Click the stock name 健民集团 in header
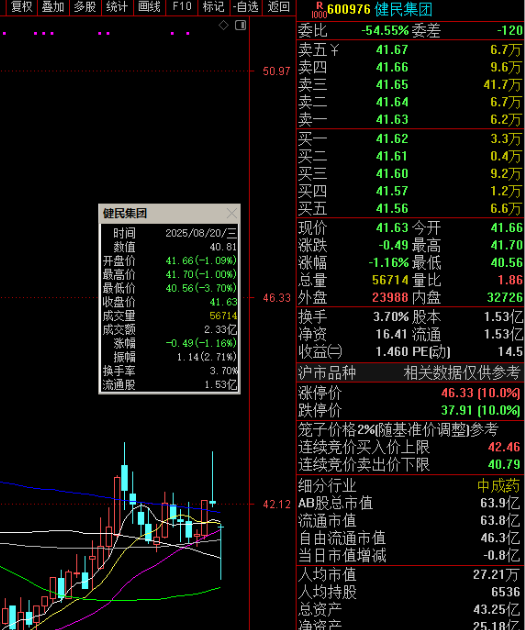 pyautogui.click(x=403, y=9)
